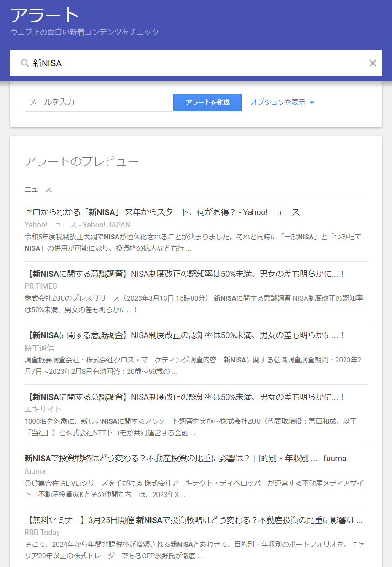This screenshot has width=392, height=567.
Task: Clear the search query with X
Action: (x=373, y=63)
